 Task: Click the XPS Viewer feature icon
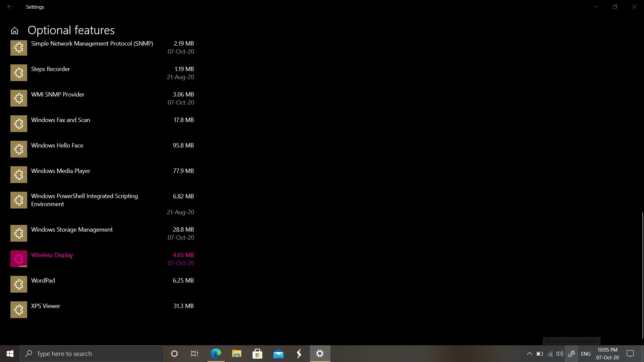[x=19, y=310]
